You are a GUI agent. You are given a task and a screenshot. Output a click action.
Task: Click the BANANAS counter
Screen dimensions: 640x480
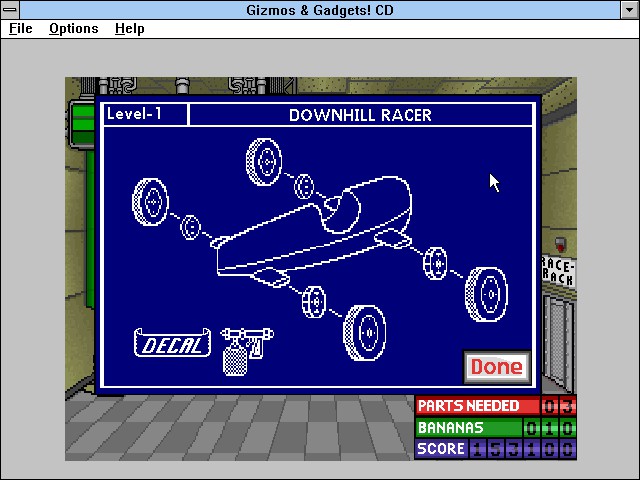(496, 428)
